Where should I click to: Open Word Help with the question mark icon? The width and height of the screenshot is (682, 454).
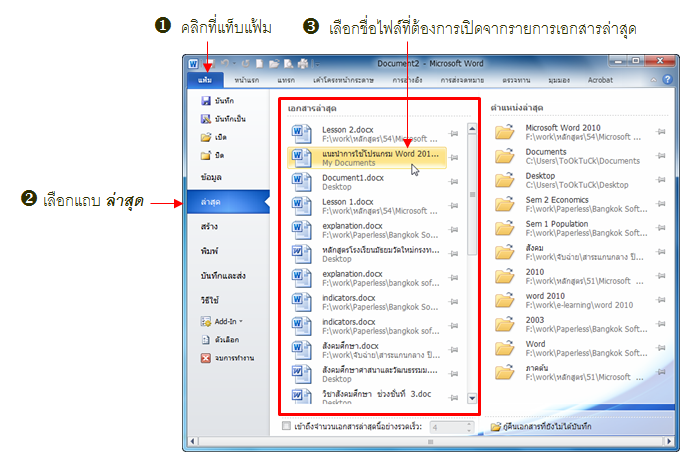[x=667, y=80]
